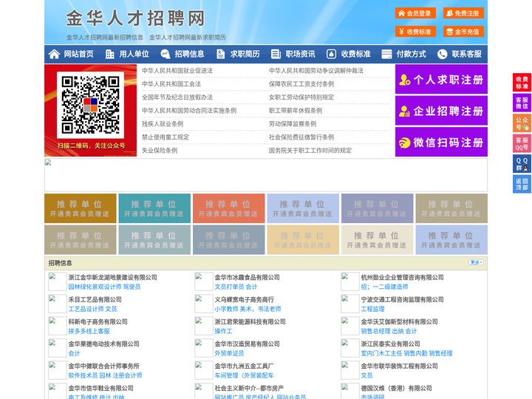Open the 残疾人就业条例 link
Viewport: 532px width, 399px height.
coord(163,124)
